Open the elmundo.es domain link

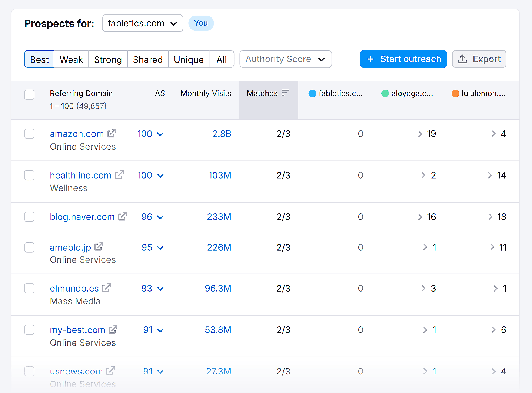(x=74, y=288)
